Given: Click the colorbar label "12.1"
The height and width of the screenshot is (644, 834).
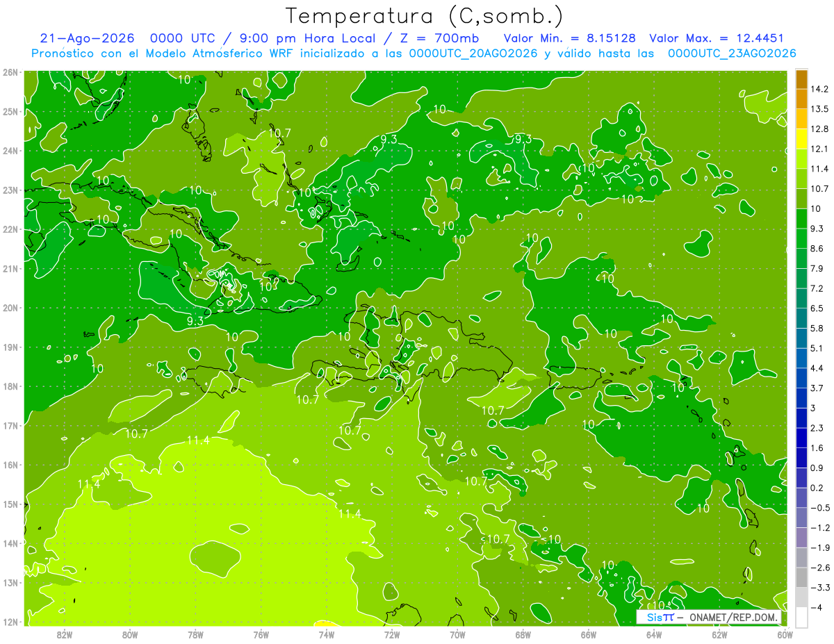Looking at the screenshot, I should 819,149.
